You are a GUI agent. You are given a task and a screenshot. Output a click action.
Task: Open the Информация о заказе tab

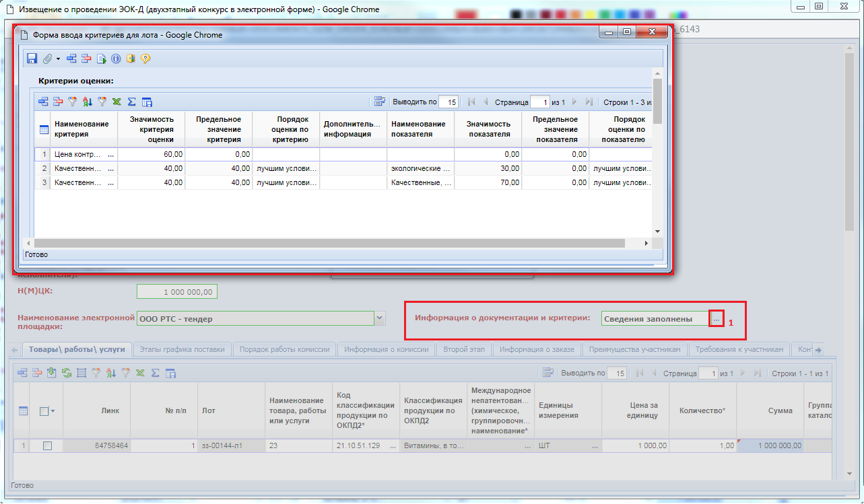537,349
